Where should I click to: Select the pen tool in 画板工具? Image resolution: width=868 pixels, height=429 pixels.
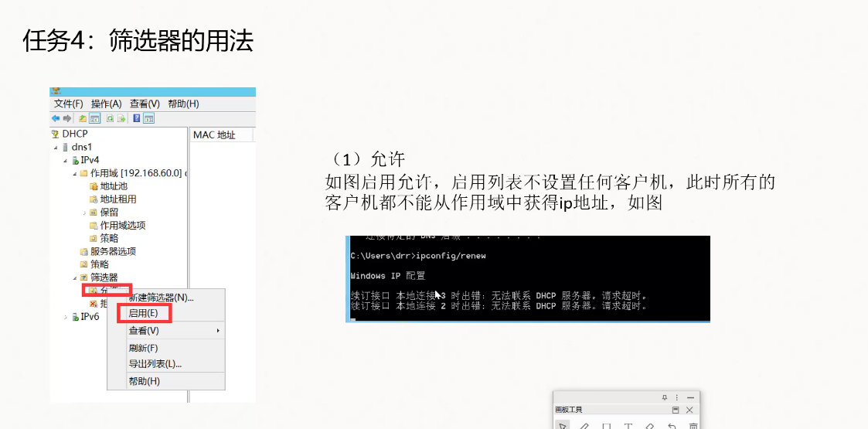pos(584,426)
